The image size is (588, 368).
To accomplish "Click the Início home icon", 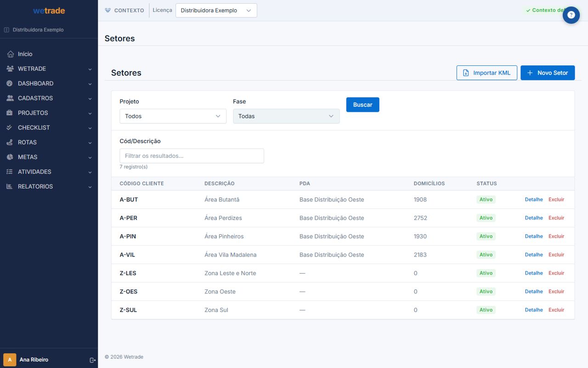I will (x=10, y=54).
